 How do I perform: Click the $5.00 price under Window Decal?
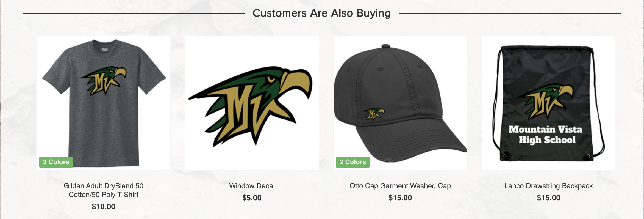pyautogui.click(x=252, y=198)
